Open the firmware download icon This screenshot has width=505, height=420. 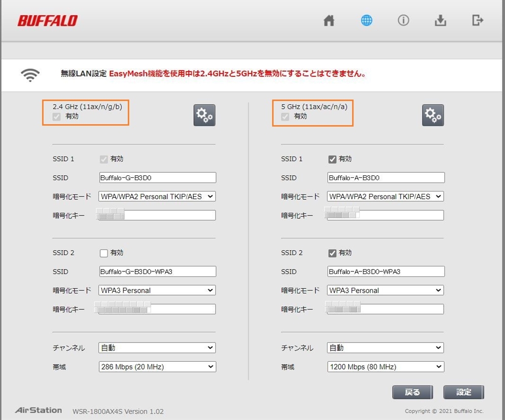click(x=440, y=20)
